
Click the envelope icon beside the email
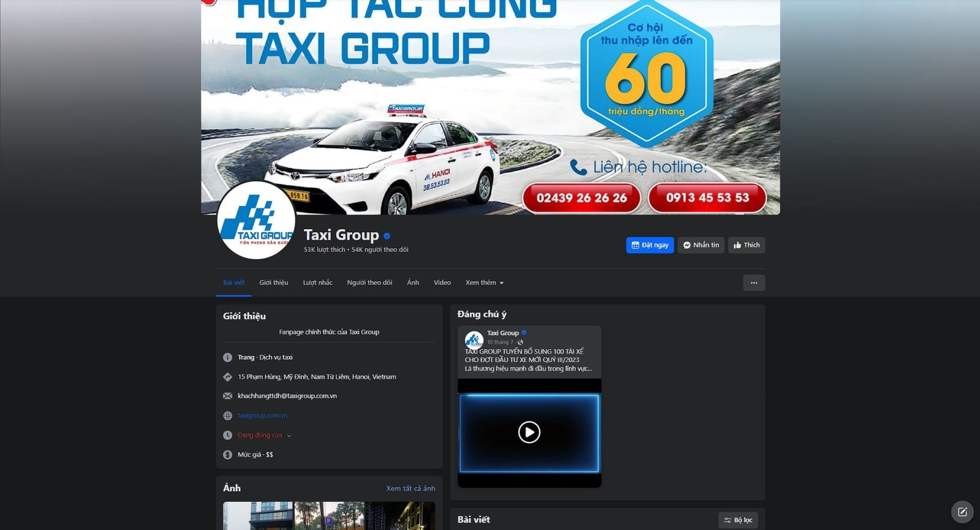(x=227, y=396)
